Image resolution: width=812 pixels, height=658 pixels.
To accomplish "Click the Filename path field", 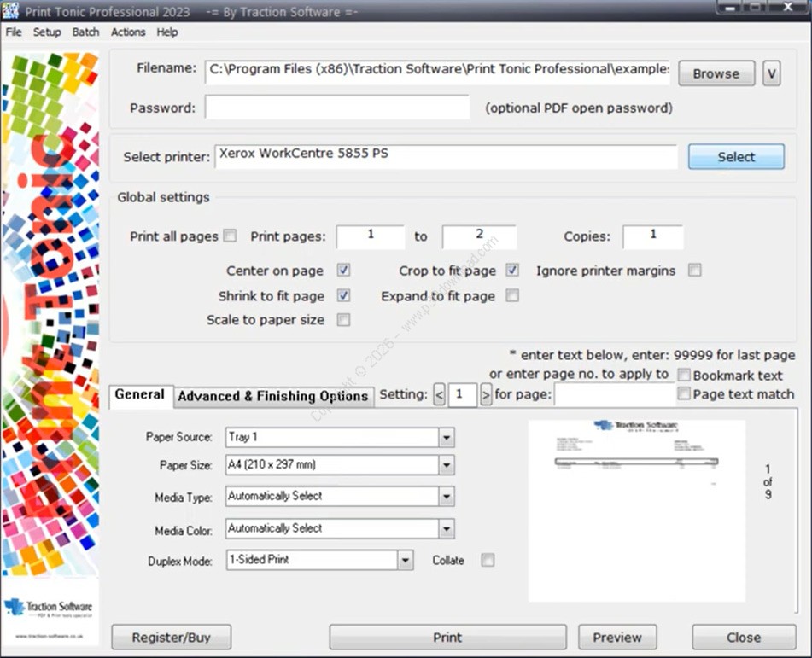I will (x=438, y=72).
